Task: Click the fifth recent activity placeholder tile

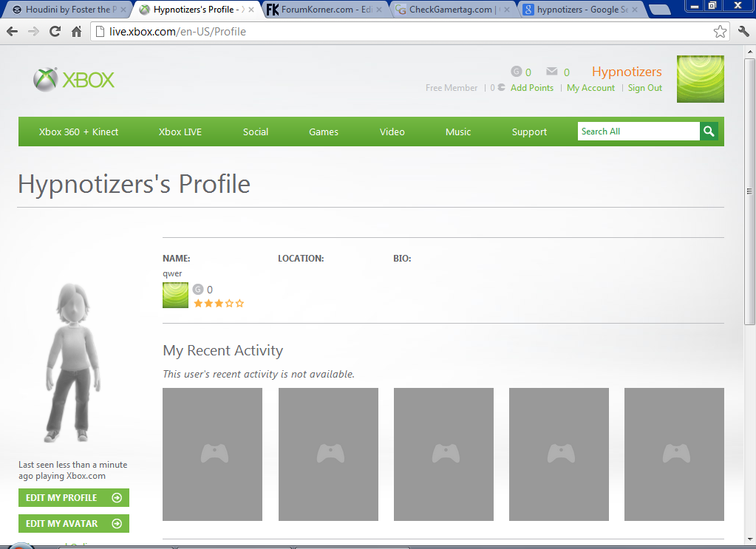Action: (x=674, y=454)
